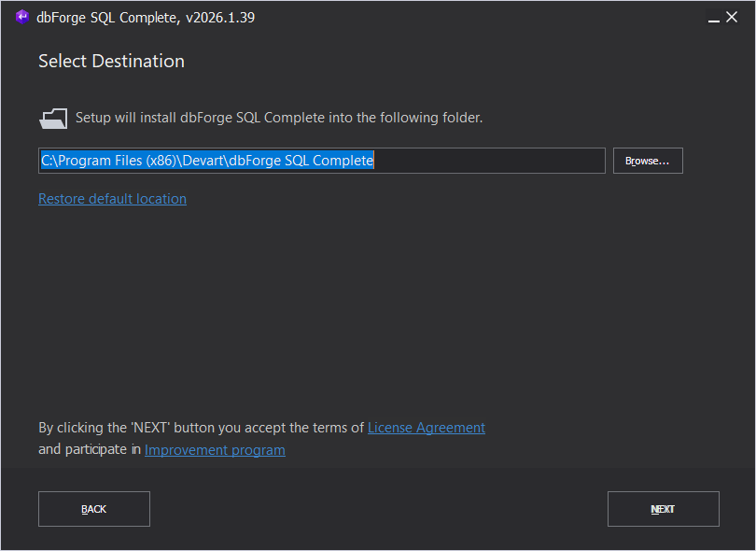The width and height of the screenshot is (756, 551).
Task: Click Restore default location link
Action: point(112,199)
